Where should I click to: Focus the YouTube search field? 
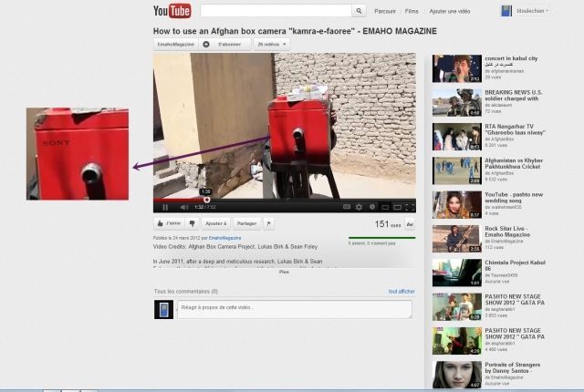276,11
